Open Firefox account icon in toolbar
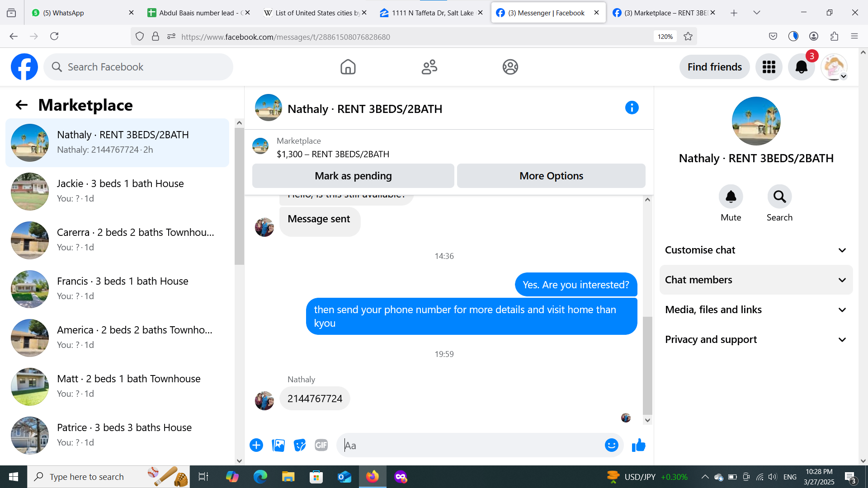The width and height of the screenshot is (868, 488). pyautogui.click(x=814, y=36)
